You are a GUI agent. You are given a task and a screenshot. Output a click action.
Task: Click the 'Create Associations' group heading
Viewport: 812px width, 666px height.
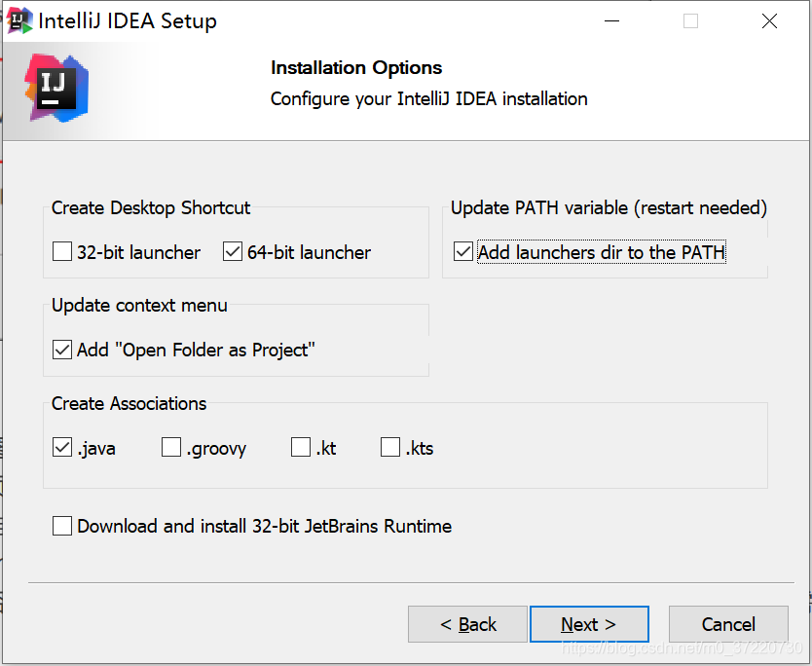(129, 403)
